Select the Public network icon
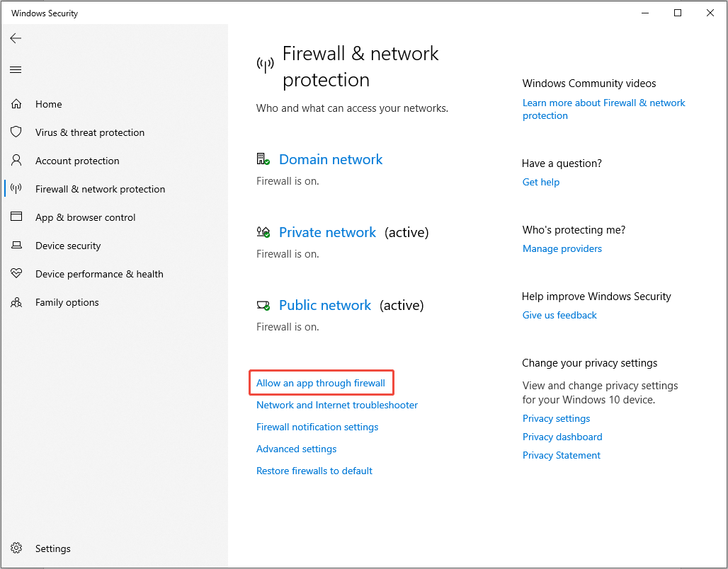The image size is (728, 569). tap(262, 304)
